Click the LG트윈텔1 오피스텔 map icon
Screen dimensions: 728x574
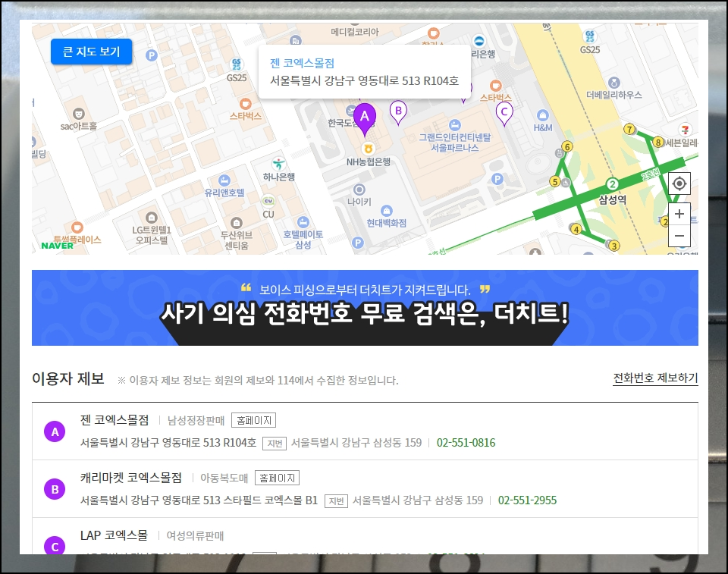pos(152,218)
